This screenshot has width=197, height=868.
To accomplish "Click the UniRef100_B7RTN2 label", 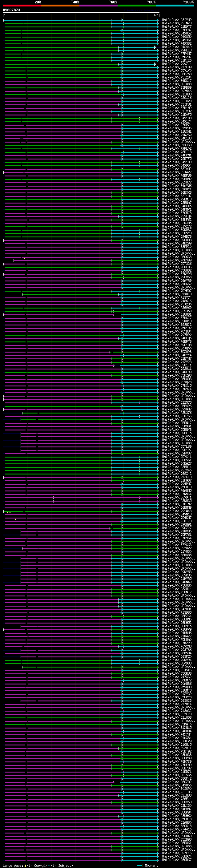I will (x=177, y=504).
